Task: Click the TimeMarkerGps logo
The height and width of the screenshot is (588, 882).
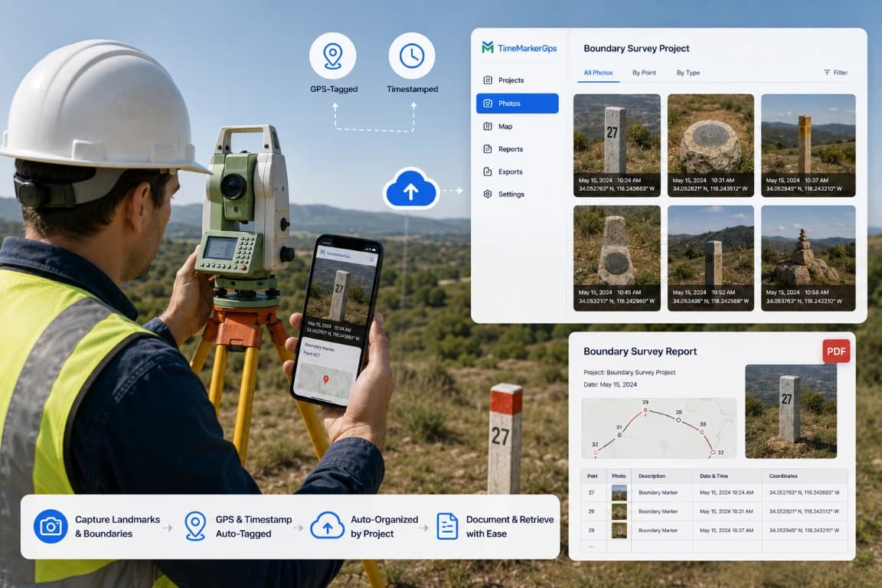Action: (519, 48)
